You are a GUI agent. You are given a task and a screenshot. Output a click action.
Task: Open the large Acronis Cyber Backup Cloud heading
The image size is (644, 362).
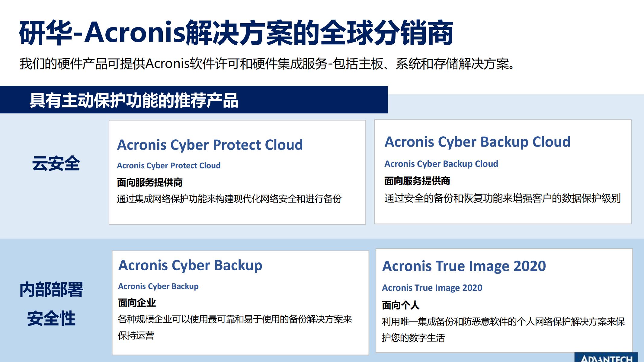tap(477, 142)
